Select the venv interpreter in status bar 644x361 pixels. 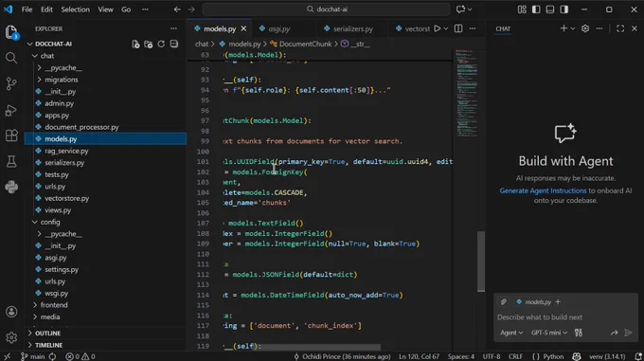click(607, 356)
